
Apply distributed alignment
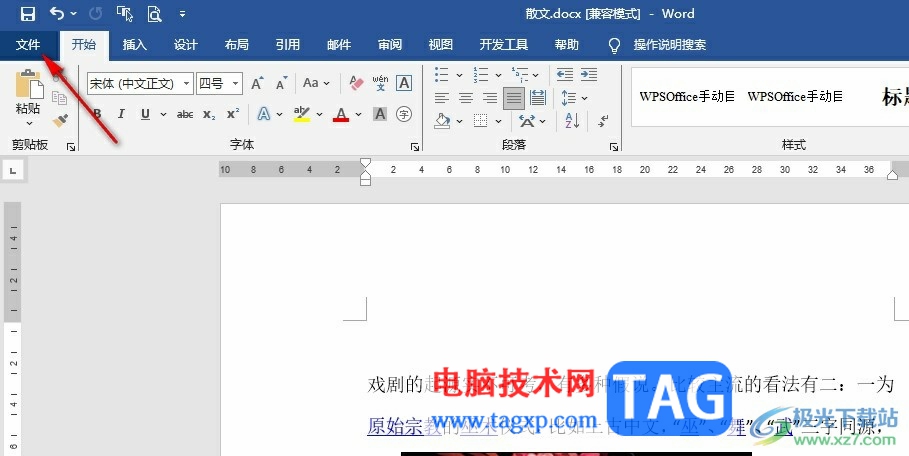tap(538, 98)
